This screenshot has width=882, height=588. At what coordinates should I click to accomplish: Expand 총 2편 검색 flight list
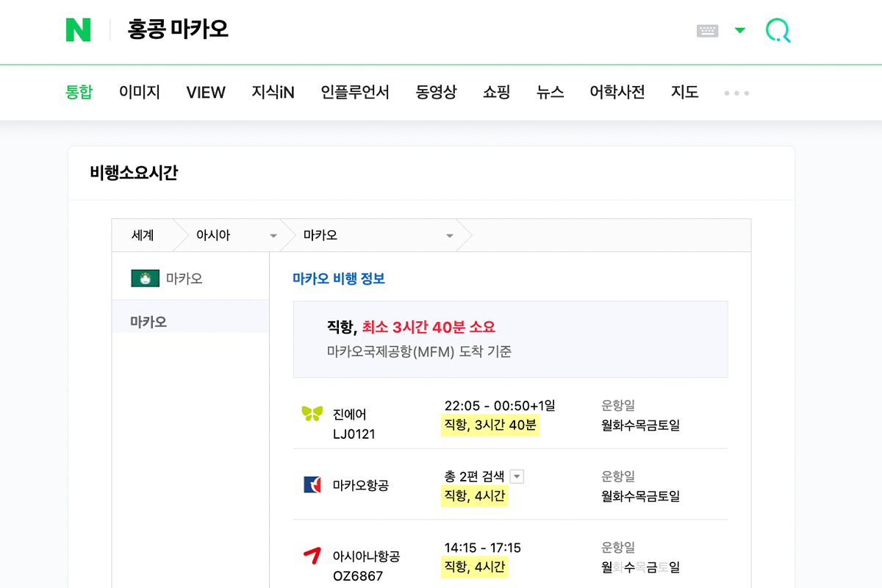coord(517,476)
